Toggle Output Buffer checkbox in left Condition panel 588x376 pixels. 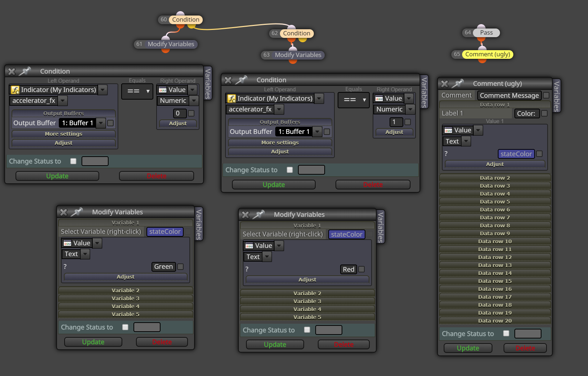click(x=111, y=123)
